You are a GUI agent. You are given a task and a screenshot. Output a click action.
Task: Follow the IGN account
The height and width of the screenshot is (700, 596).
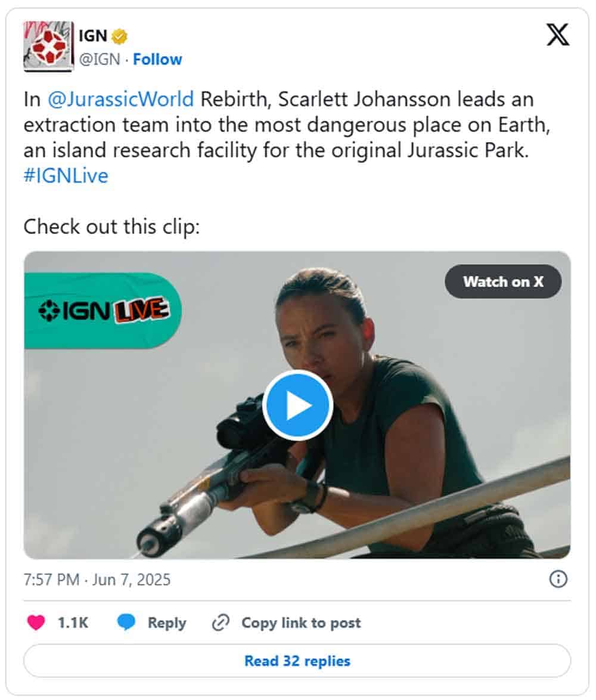157,59
